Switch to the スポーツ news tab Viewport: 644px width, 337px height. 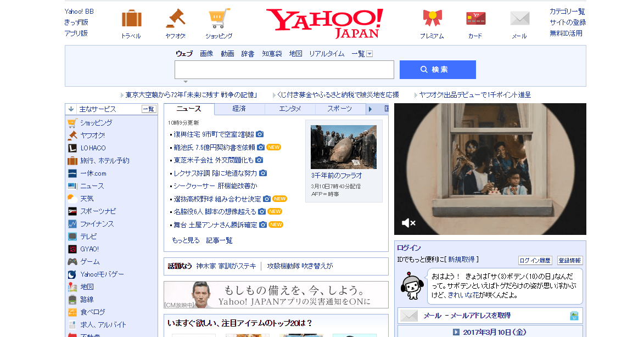tap(340, 109)
